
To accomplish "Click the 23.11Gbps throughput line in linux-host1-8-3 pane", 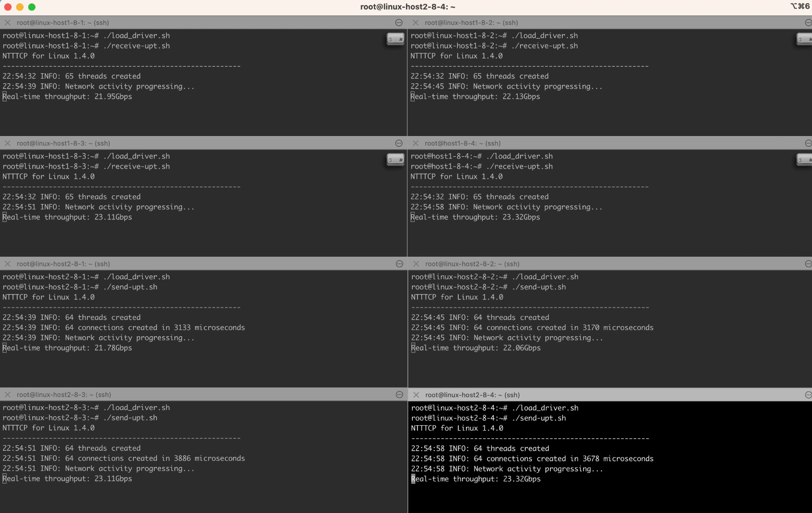I will click(x=67, y=217).
